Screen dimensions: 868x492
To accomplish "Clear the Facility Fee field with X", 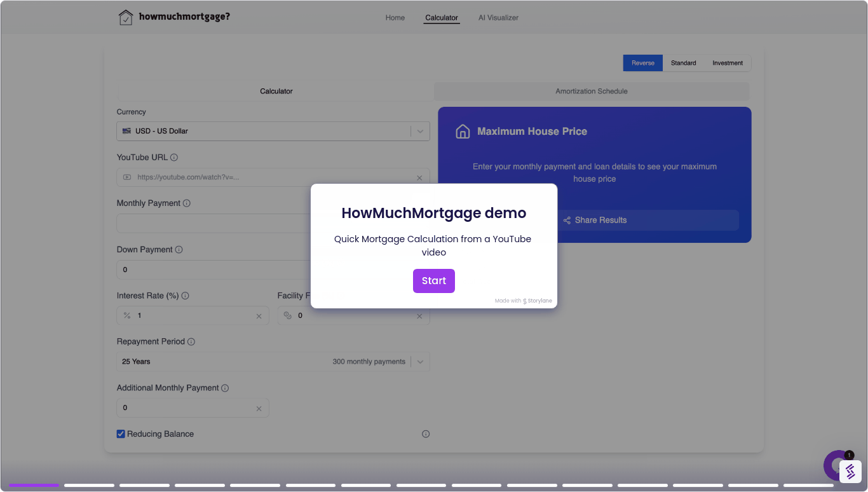I will 419,316.
